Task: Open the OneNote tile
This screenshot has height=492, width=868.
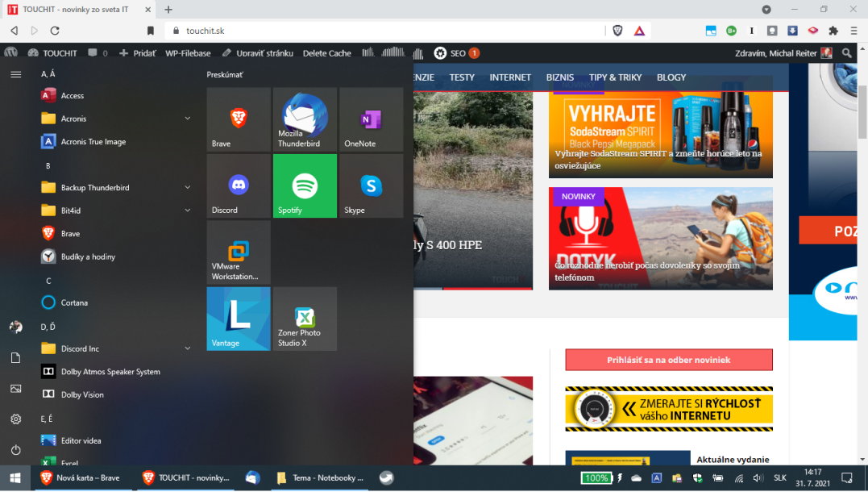Action: coord(371,119)
